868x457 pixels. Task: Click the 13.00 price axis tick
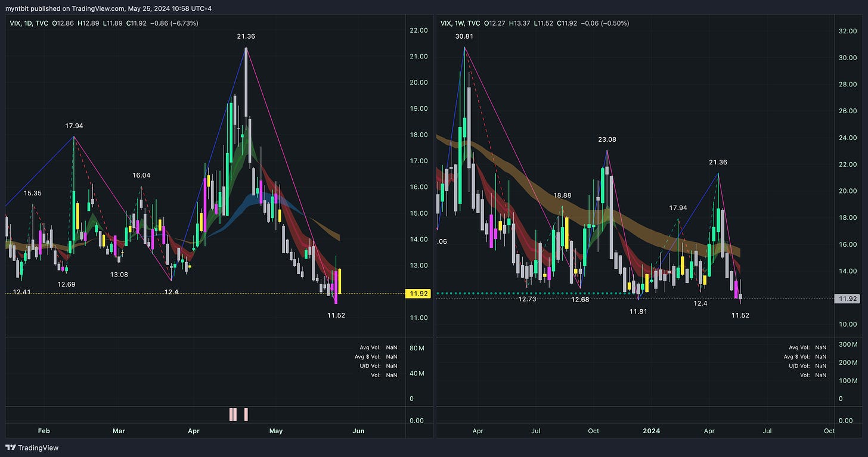[x=419, y=266]
